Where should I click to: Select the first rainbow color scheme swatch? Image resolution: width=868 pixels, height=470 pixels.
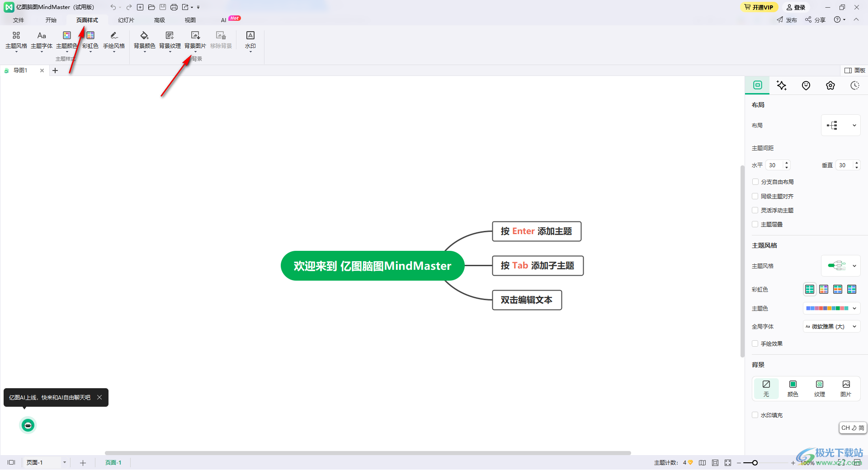click(x=810, y=289)
